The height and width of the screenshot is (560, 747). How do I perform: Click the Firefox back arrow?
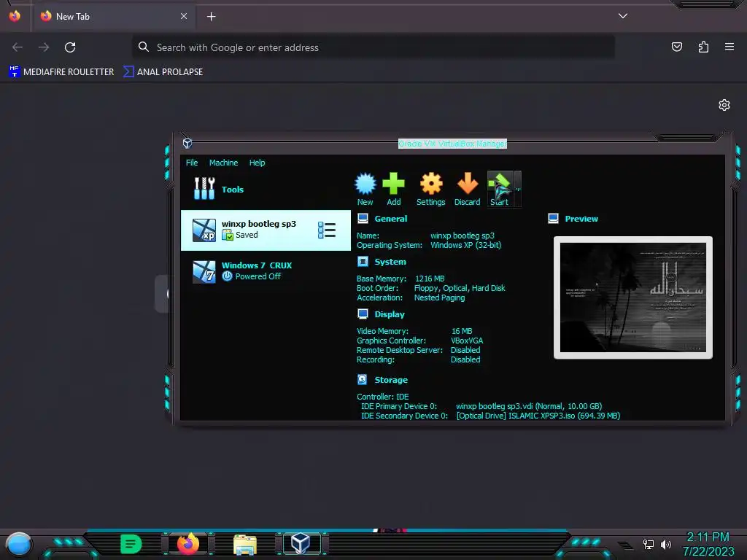(x=18, y=47)
